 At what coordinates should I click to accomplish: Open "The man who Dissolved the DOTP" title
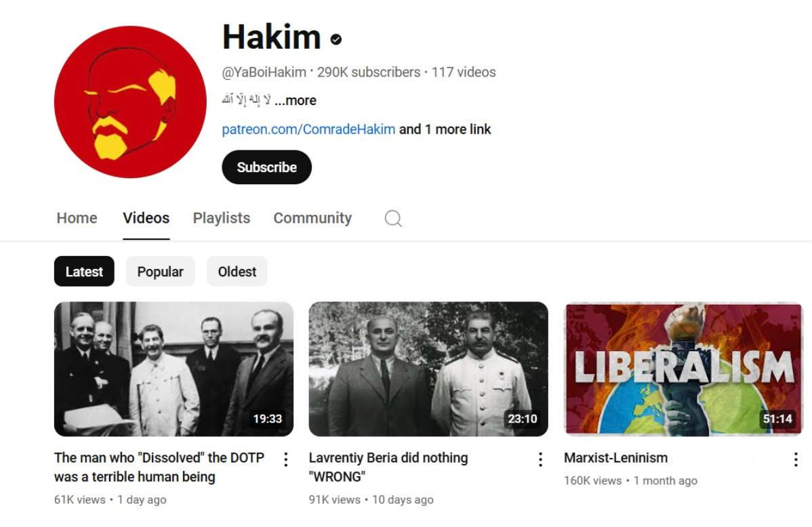[x=159, y=467]
